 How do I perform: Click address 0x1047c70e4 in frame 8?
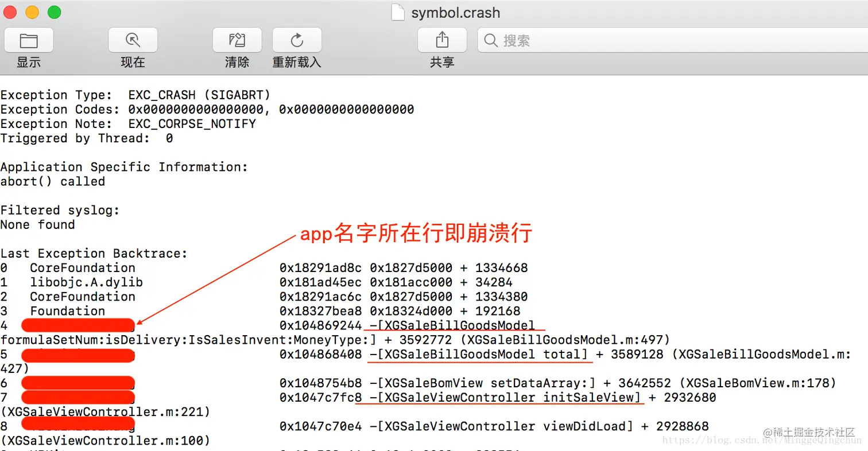(x=321, y=426)
